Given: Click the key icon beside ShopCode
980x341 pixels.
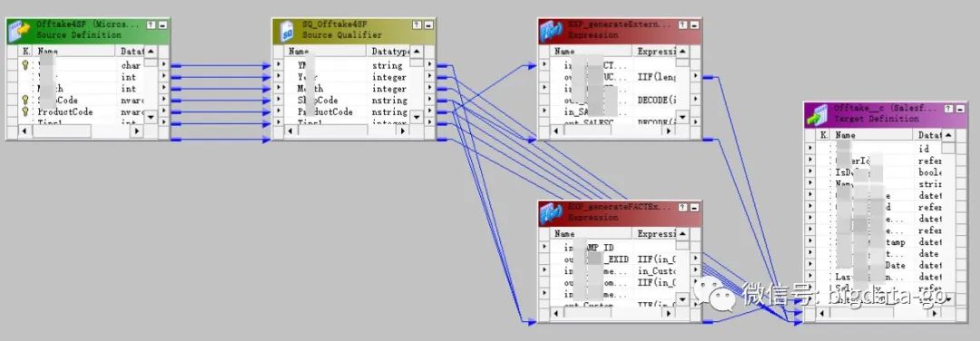Looking at the screenshot, I should [x=25, y=100].
